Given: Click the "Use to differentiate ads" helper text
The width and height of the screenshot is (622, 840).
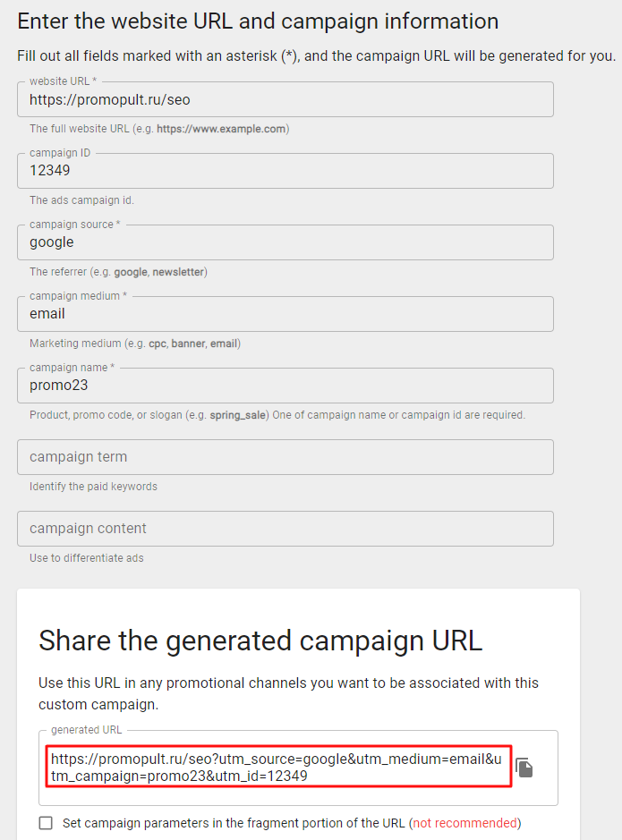Looking at the screenshot, I should pos(86,558).
